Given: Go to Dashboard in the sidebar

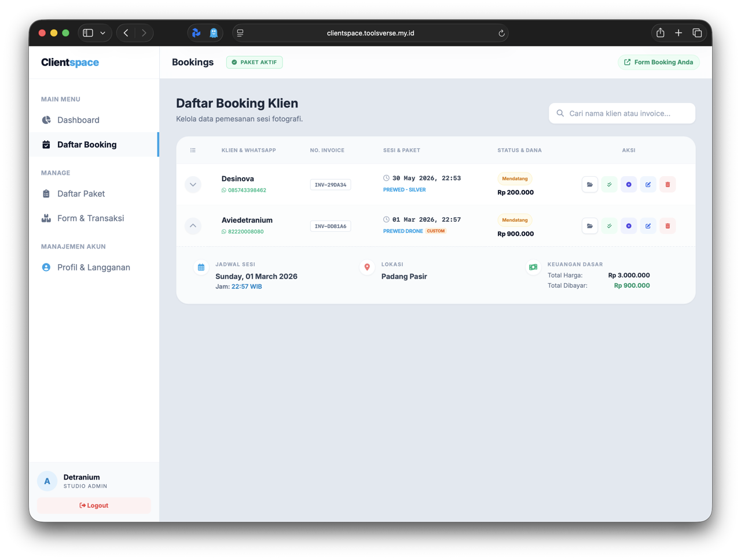Looking at the screenshot, I should (x=78, y=120).
